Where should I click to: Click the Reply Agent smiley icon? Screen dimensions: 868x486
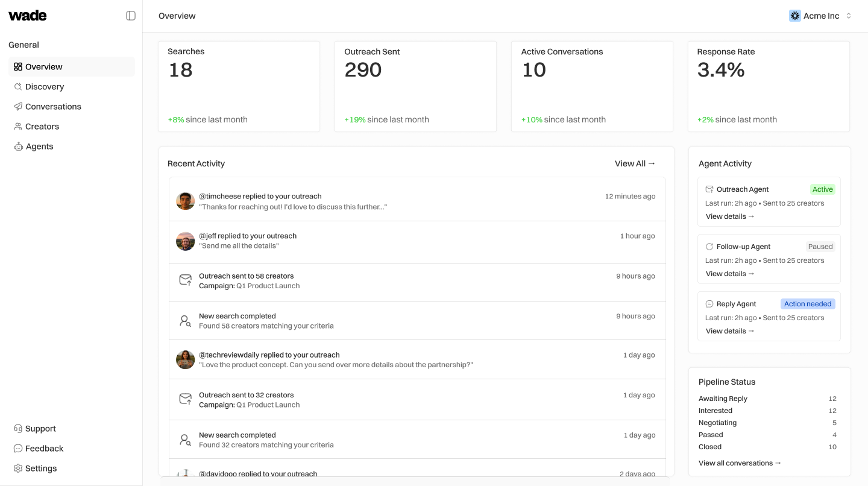coord(709,303)
